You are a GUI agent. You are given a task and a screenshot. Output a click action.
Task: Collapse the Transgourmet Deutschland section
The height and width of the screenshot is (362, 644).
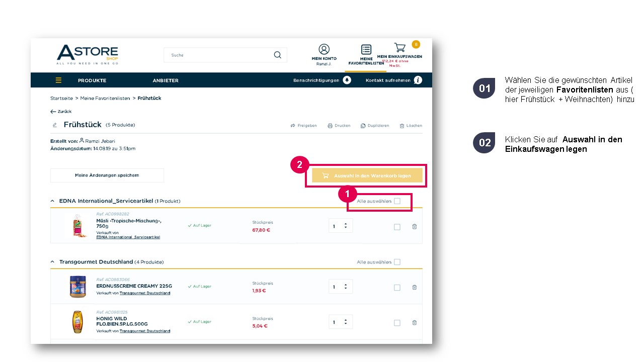point(52,262)
